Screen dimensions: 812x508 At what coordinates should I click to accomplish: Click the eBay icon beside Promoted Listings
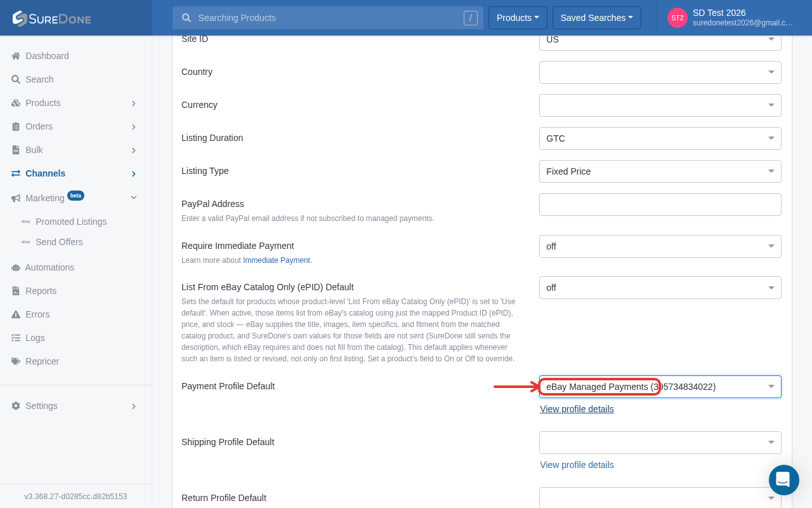(26, 222)
